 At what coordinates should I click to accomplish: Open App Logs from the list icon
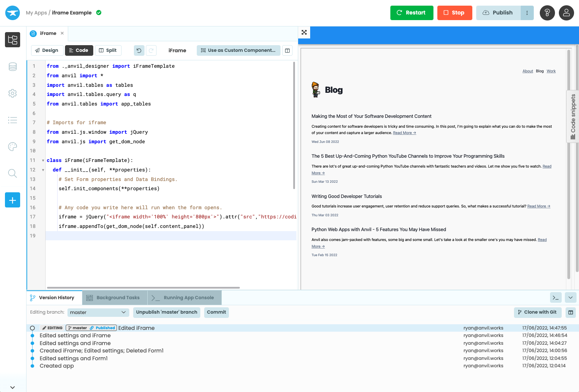12,120
